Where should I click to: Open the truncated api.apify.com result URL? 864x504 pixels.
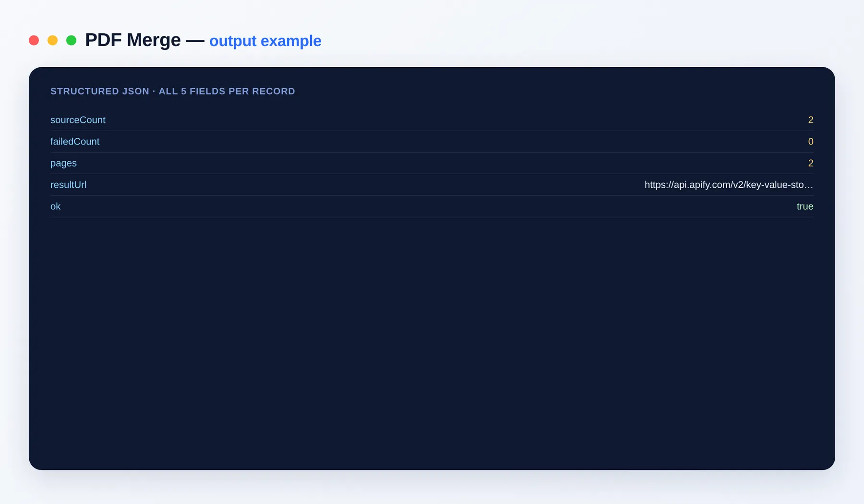729,185
